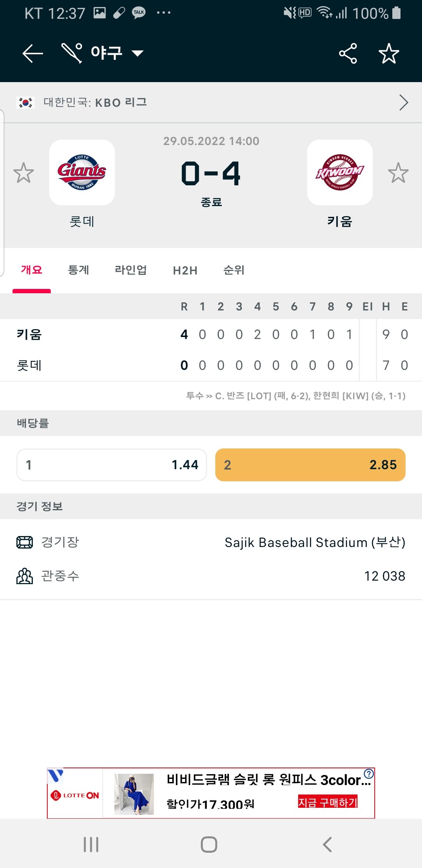Image resolution: width=422 pixels, height=868 pixels.
Task: Favorite the 롯데 team star
Action: 23,172
